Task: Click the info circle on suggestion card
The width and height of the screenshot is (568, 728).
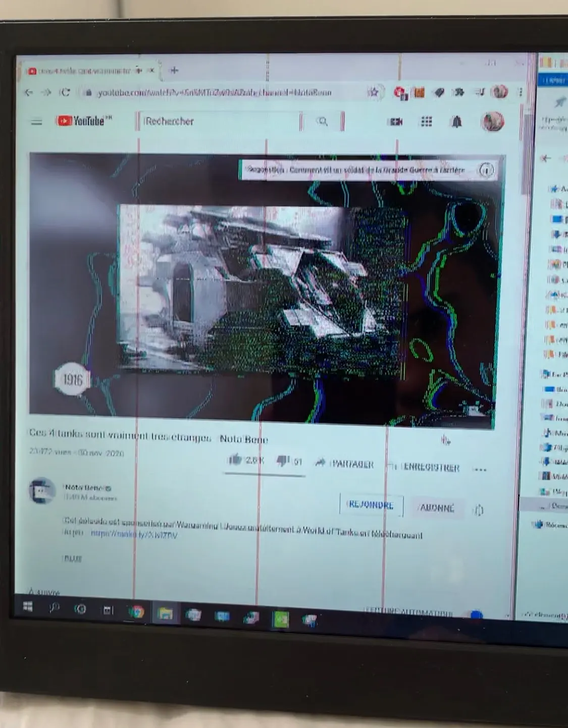Action: (x=486, y=170)
